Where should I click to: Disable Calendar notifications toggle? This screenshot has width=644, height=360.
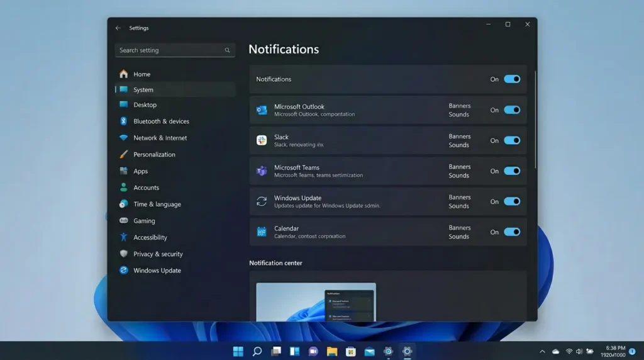(x=512, y=232)
